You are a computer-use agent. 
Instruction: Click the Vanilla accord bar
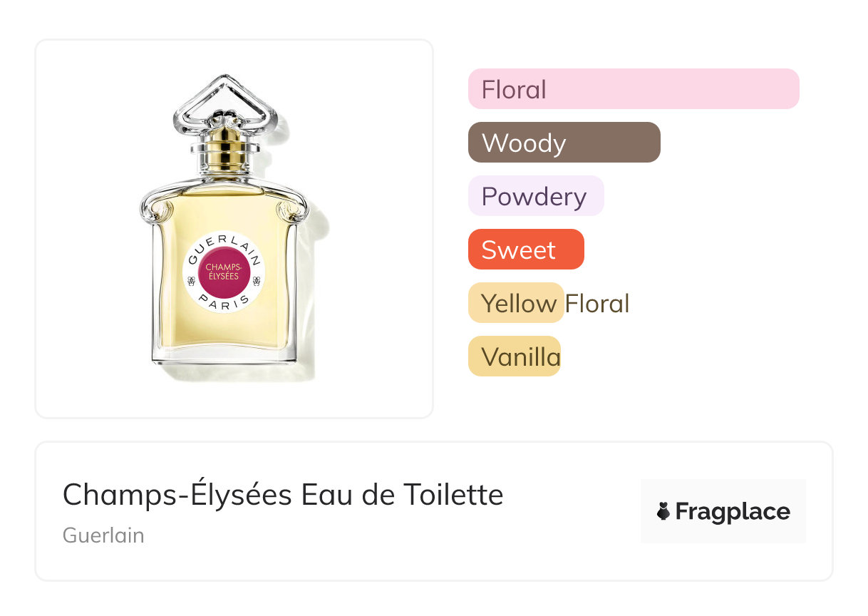(514, 356)
